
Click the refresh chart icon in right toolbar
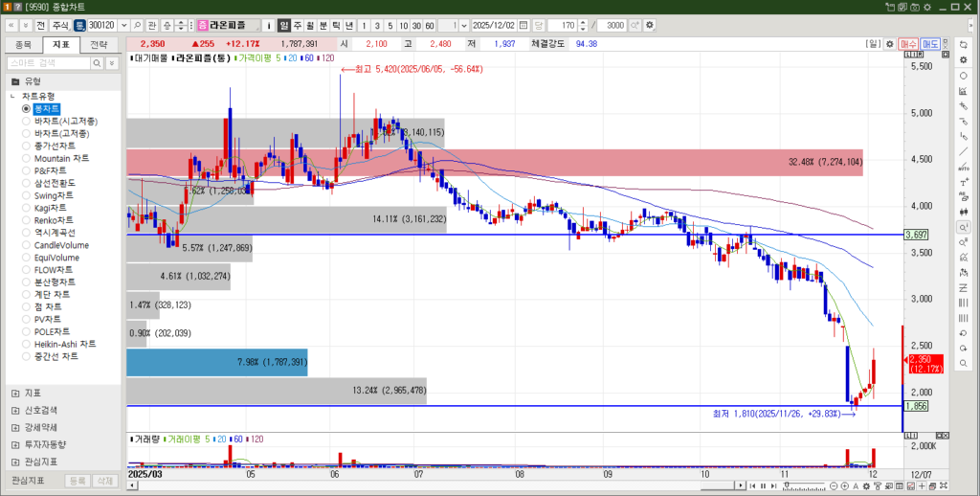click(x=963, y=44)
